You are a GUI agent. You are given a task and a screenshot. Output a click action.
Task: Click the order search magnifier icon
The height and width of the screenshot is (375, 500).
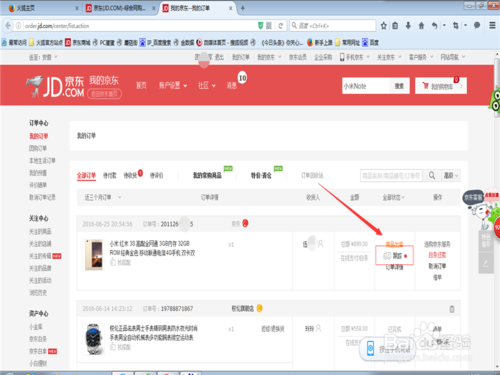click(432, 175)
